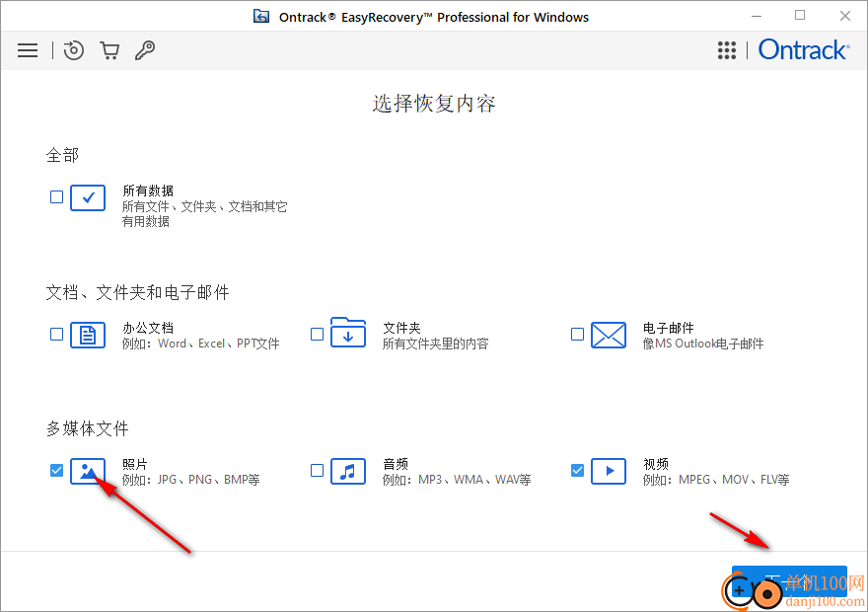
Task: Open the hamburger menu
Action: point(28,50)
